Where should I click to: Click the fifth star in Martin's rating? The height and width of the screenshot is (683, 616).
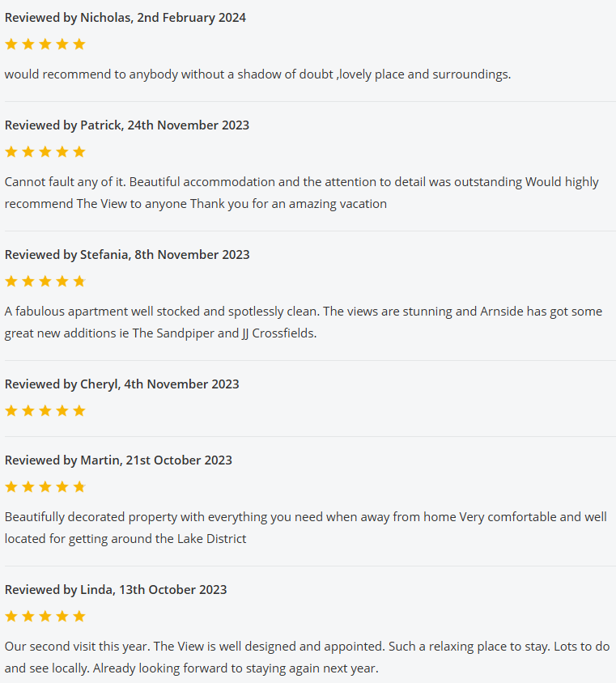[79, 487]
